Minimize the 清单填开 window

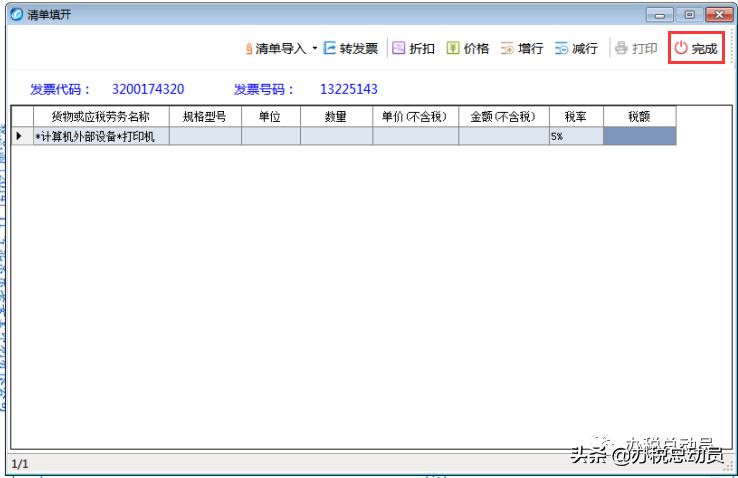pyautogui.click(x=660, y=15)
